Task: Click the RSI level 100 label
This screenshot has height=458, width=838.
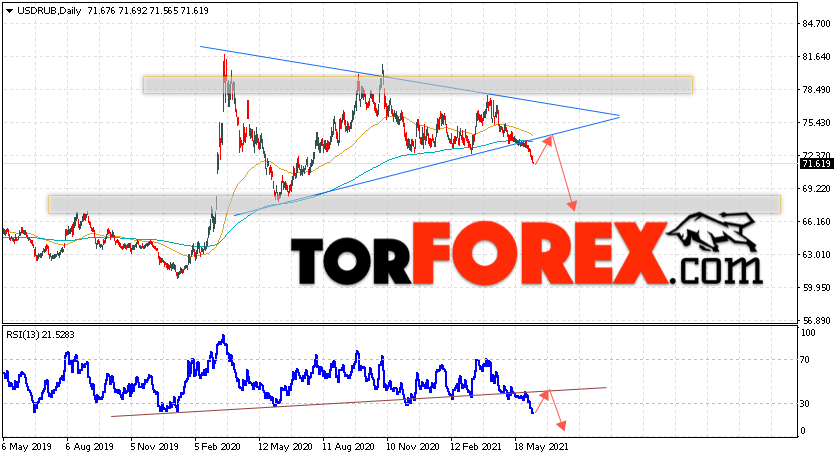Action: (x=808, y=333)
